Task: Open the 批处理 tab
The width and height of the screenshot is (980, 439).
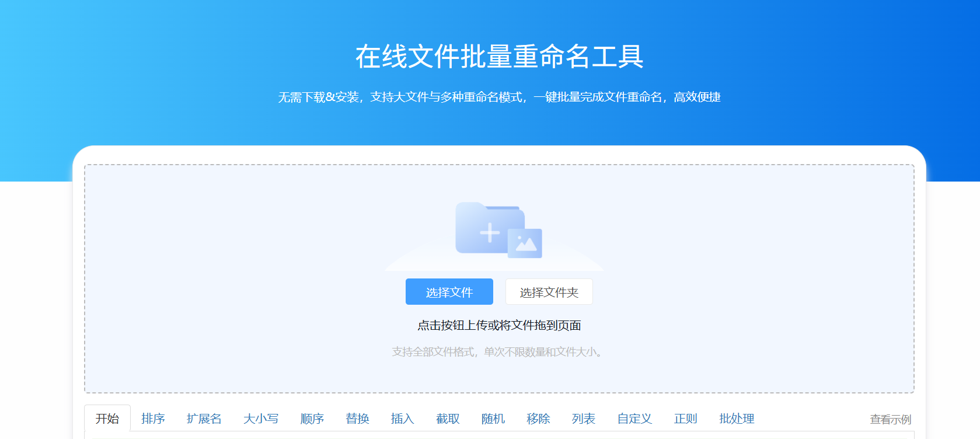Action: [737, 419]
